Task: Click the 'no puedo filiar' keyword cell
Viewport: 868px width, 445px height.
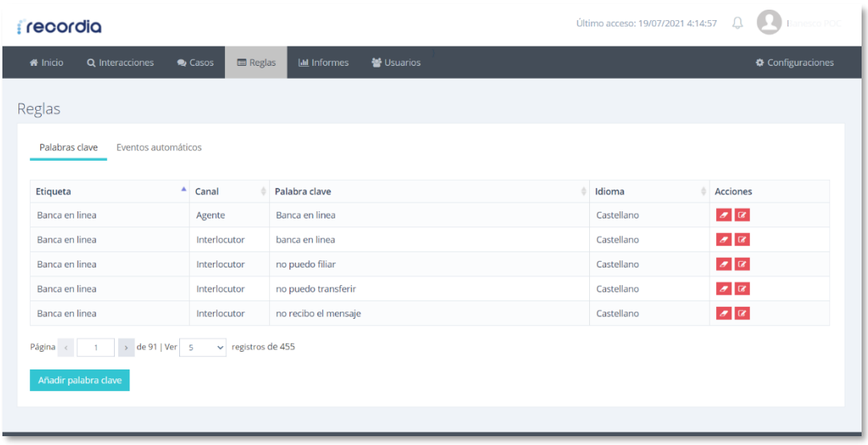Action: point(429,264)
